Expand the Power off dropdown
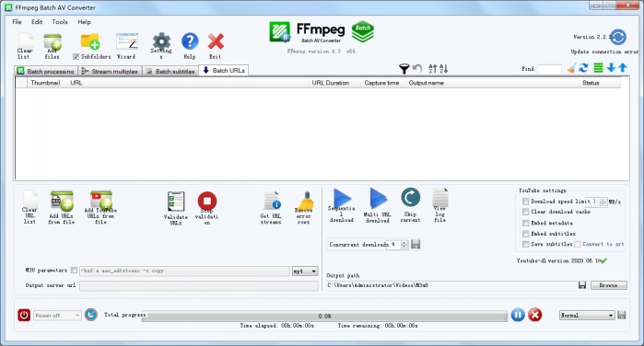This screenshot has height=346, width=644. click(x=57, y=316)
